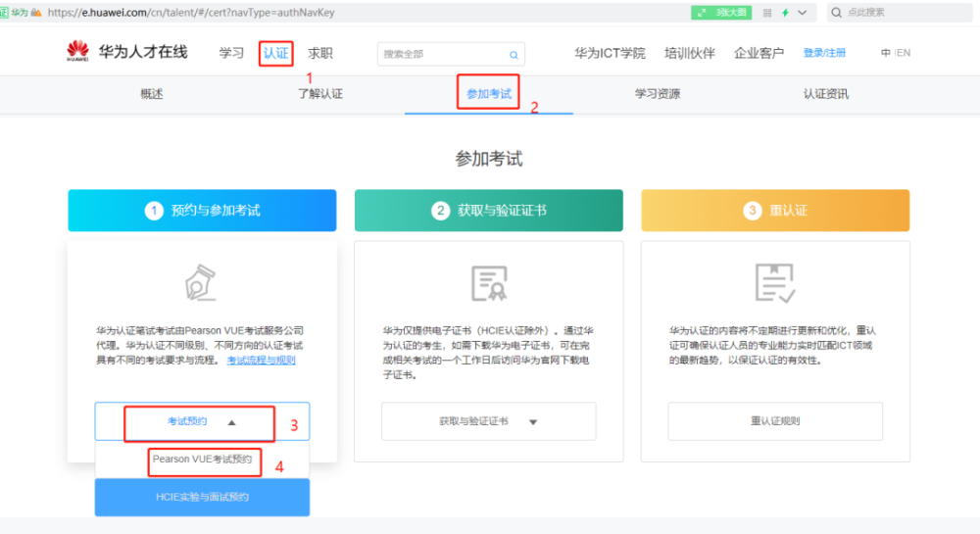The width and height of the screenshot is (980, 534).
Task: Click the pen nib exam icon
Action: point(201,283)
